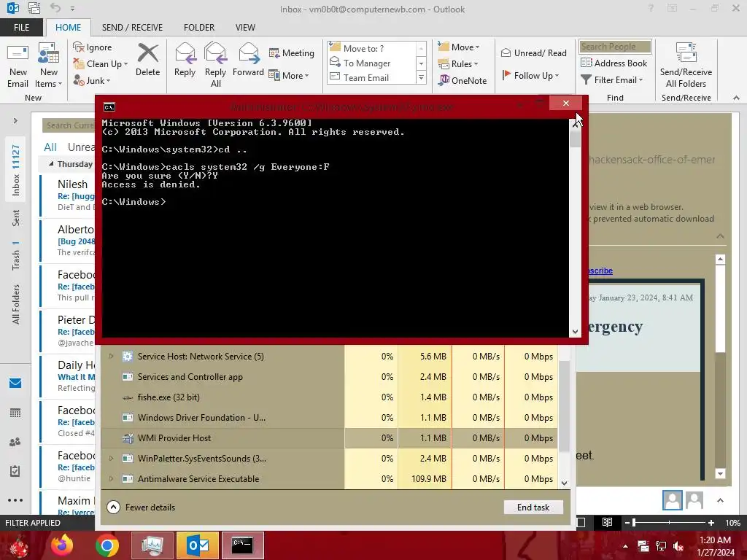Open the Trash folder

[16, 256]
